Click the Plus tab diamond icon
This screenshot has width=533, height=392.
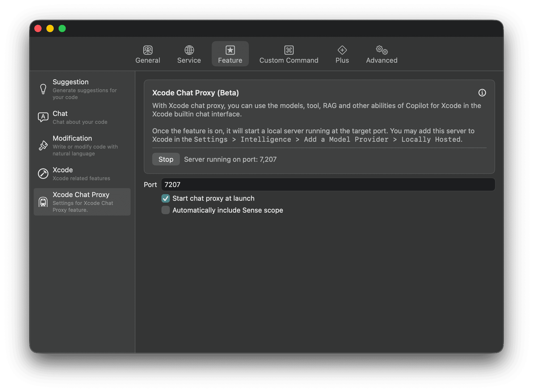tap(342, 50)
